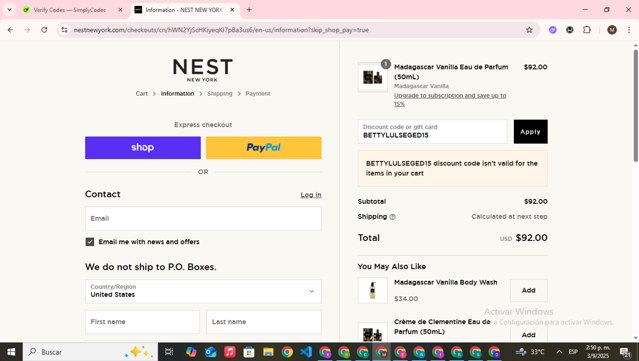Open Outlook from the taskbar
The width and height of the screenshot is (639, 361).
click(210, 352)
